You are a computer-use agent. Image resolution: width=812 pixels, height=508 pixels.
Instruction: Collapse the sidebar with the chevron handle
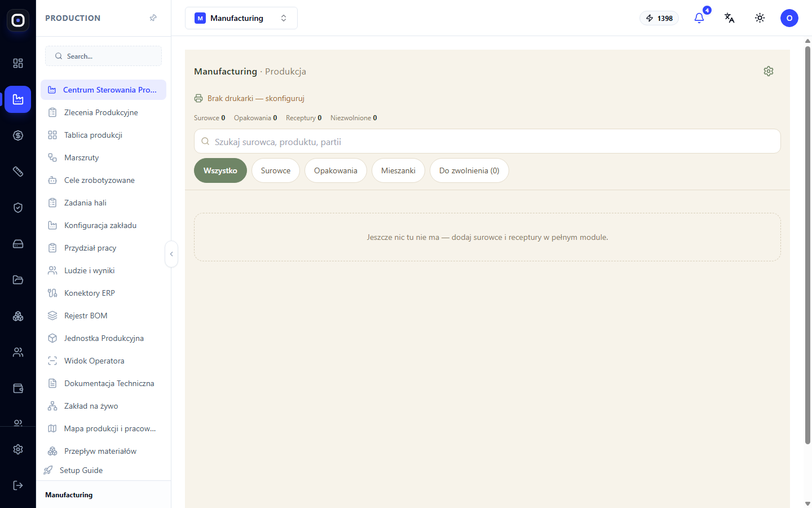(171, 254)
